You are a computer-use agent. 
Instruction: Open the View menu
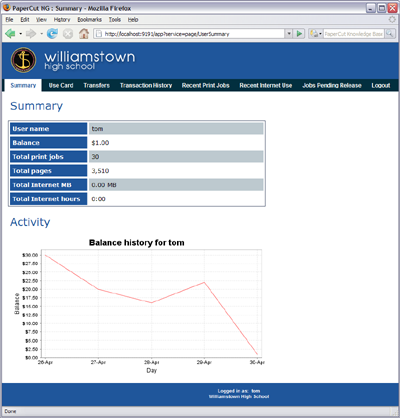pos(41,20)
